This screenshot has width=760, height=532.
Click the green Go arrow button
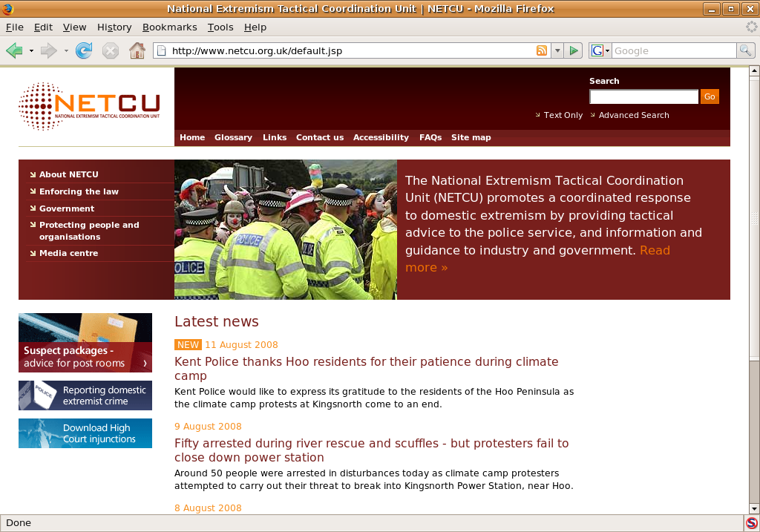[x=574, y=50]
